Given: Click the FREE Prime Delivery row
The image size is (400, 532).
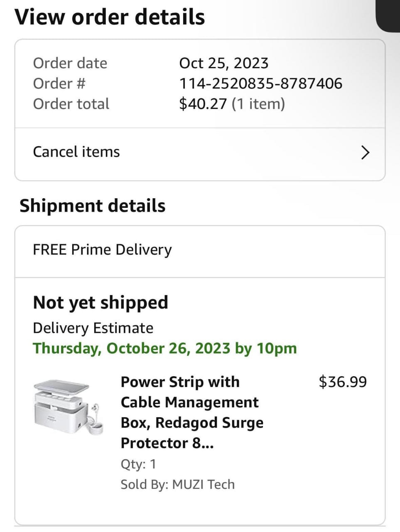Looking at the screenshot, I should [102, 250].
